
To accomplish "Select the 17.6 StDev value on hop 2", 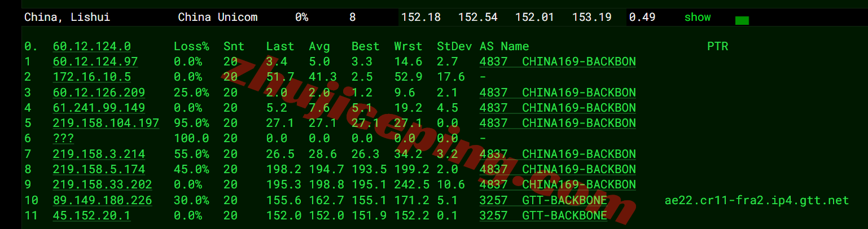I will (451, 77).
